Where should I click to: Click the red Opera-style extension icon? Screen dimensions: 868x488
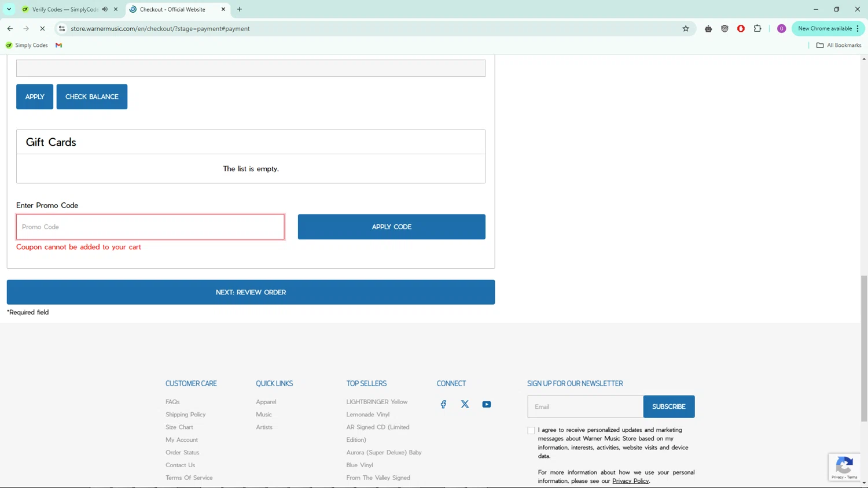coord(741,28)
